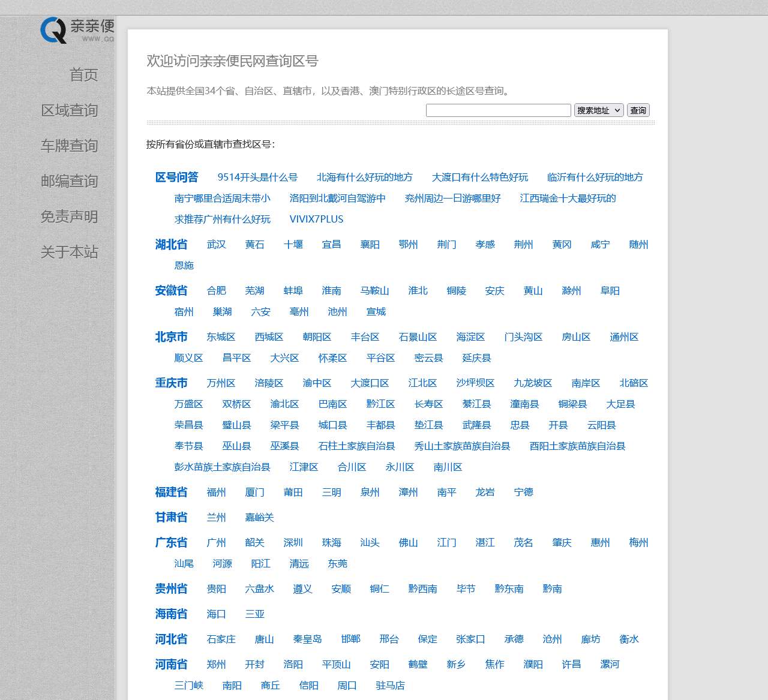Click the 查询 search button

638,110
